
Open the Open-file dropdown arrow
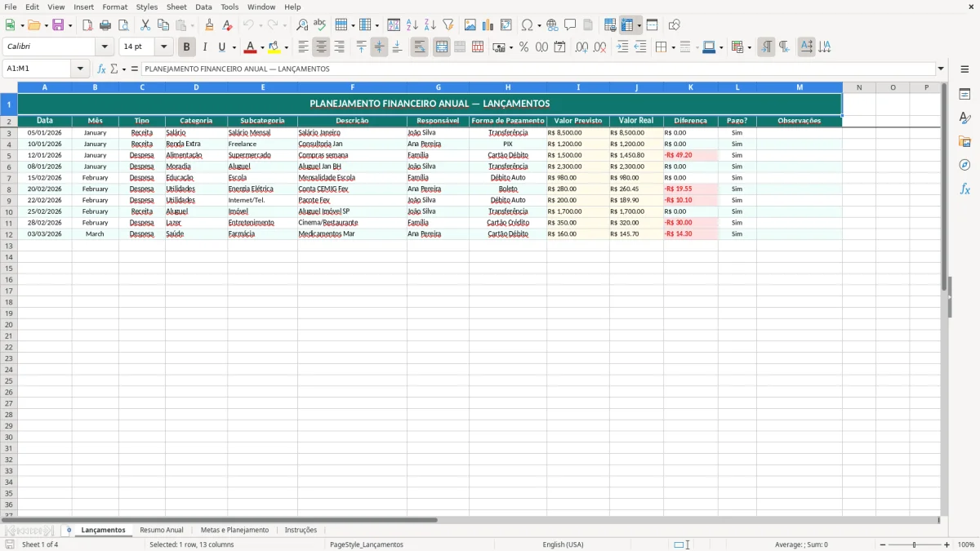pyautogui.click(x=47, y=25)
